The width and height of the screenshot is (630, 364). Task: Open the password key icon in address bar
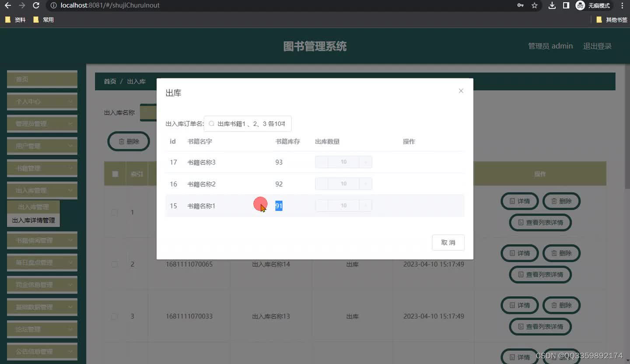520,6
